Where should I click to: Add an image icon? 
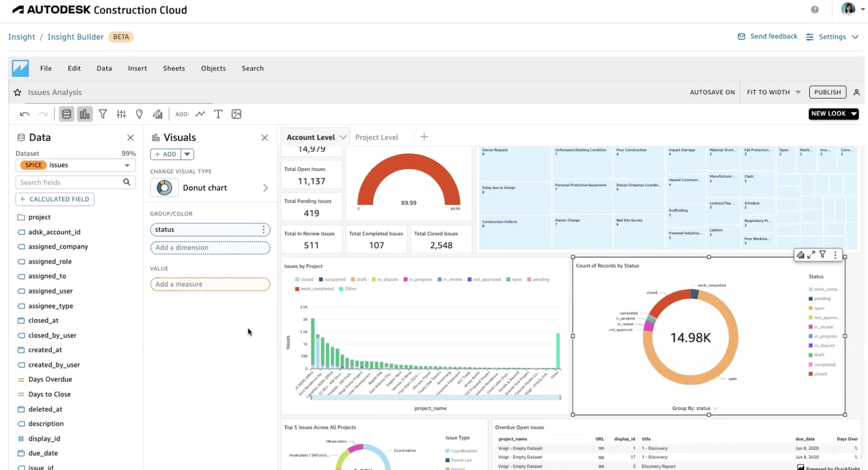tap(236, 114)
